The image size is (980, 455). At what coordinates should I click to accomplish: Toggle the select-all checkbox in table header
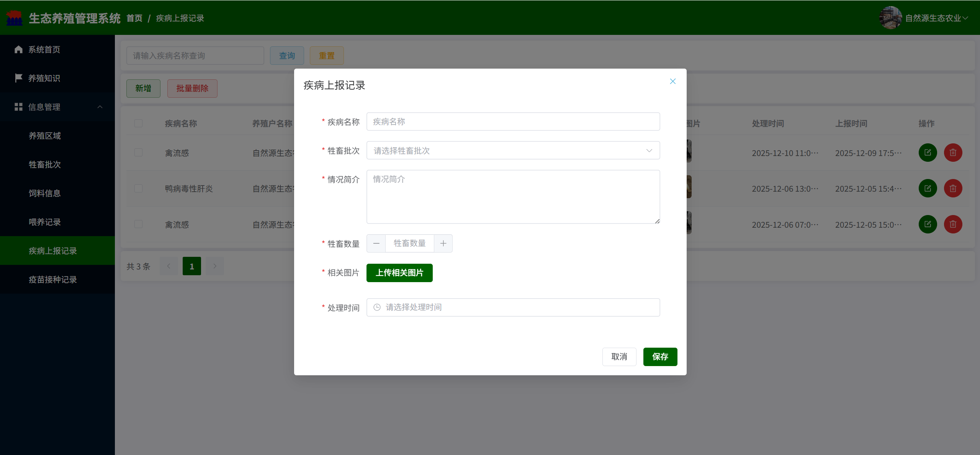coord(138,123)
